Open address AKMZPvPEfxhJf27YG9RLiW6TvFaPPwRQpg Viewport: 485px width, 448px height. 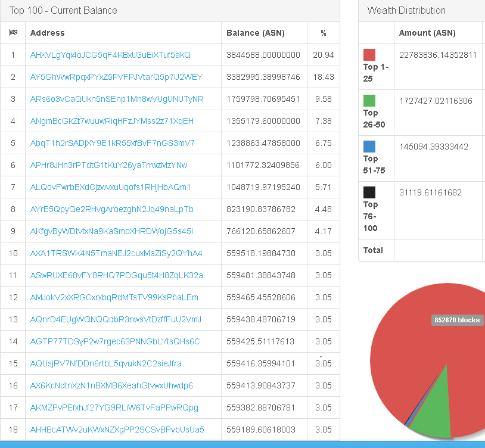[x=114, y=408]
